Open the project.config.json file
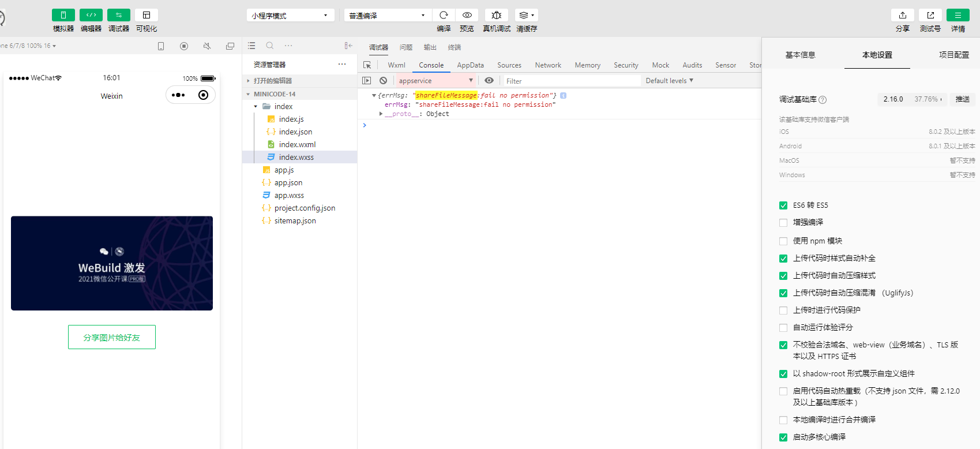Viewport: 980px width, 449px height. click(305, 208)
